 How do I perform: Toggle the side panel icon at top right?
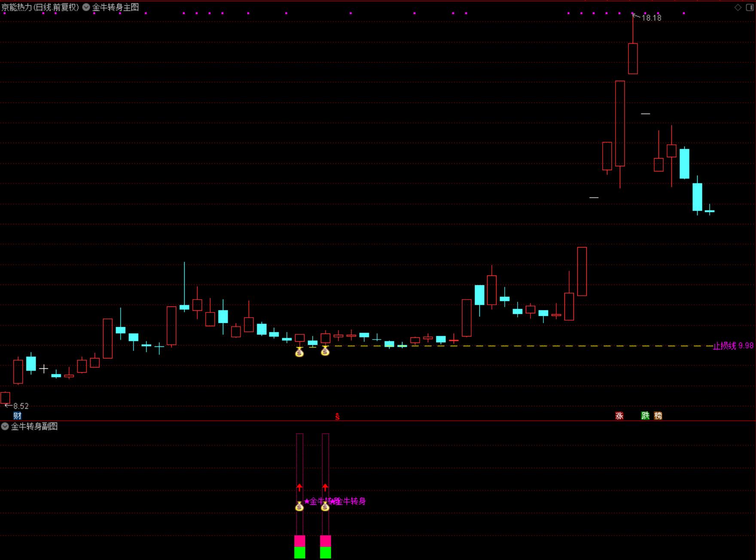[x=750, y=7]
